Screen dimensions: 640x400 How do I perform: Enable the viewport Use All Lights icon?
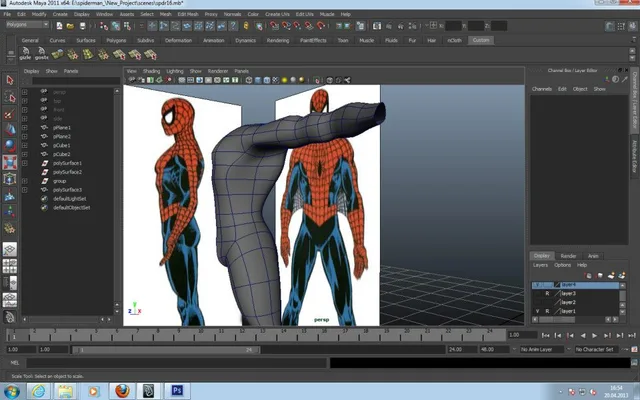[x=284, y=80]
